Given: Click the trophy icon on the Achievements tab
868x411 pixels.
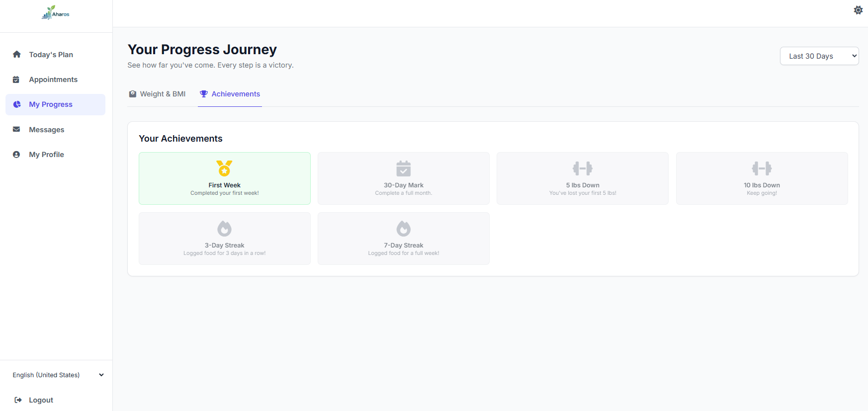Looking at the screenshot, I should click(x=204, y=94).
